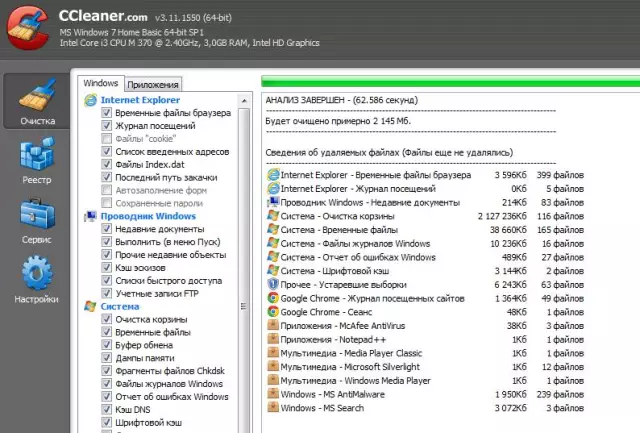Click "Дампы памяти" option label
Screen dimensions: 640x433
[145, 358]
